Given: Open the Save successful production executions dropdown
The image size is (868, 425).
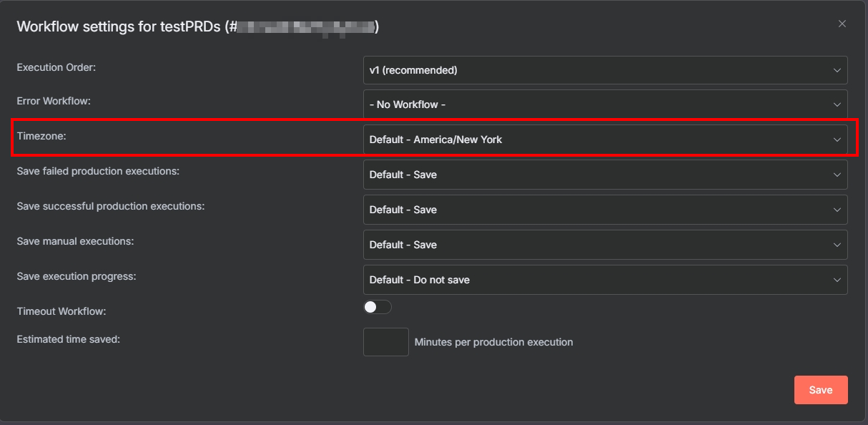Looking at the screenshot, I should point(593,210).
